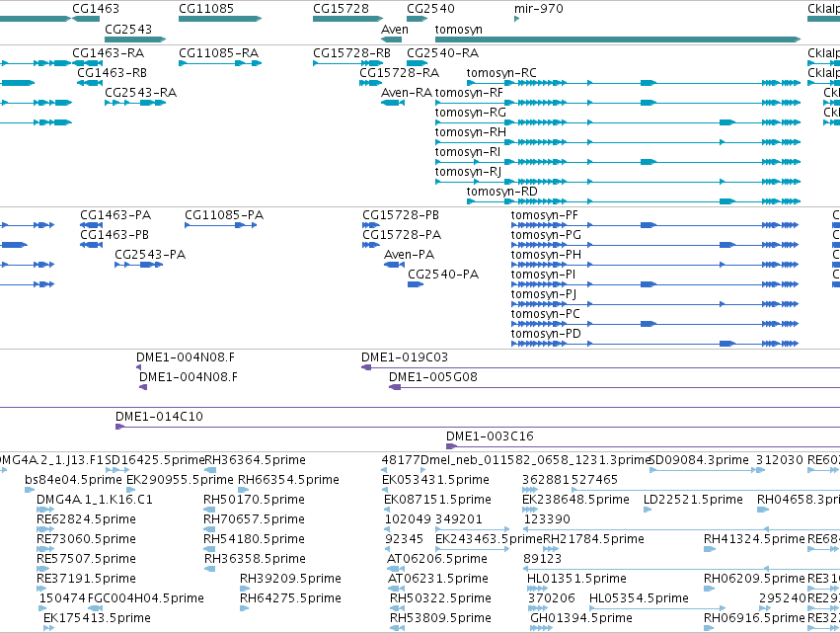Select protein CG15728-PB

371,225
